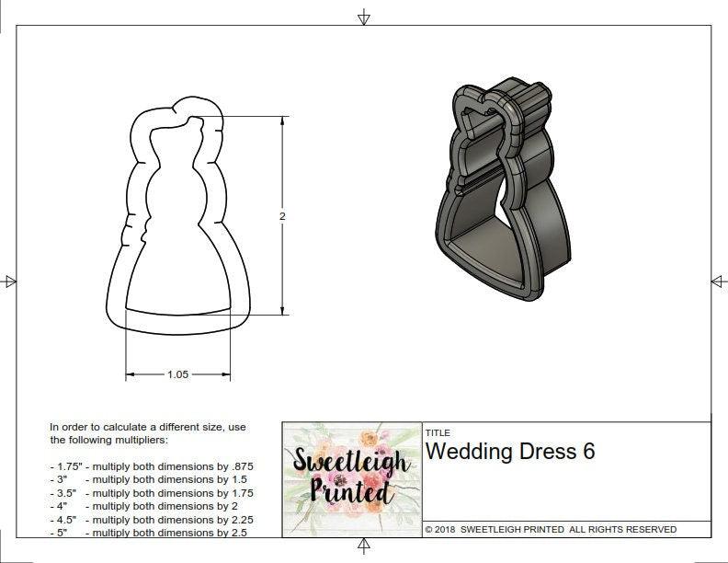Click 'the following multipliers:' text
Image resolution: width=728 pixels, height=563 pixels.
click(109, 440)
